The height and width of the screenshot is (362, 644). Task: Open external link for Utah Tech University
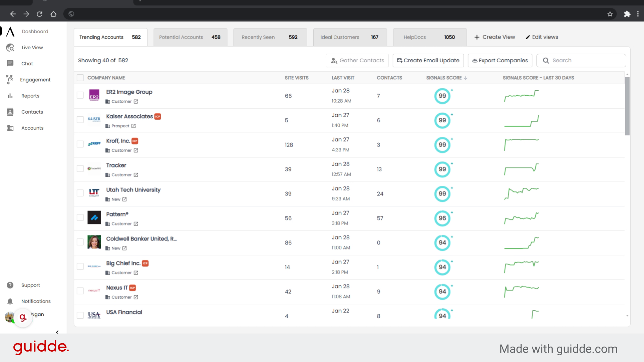[124, 199]
